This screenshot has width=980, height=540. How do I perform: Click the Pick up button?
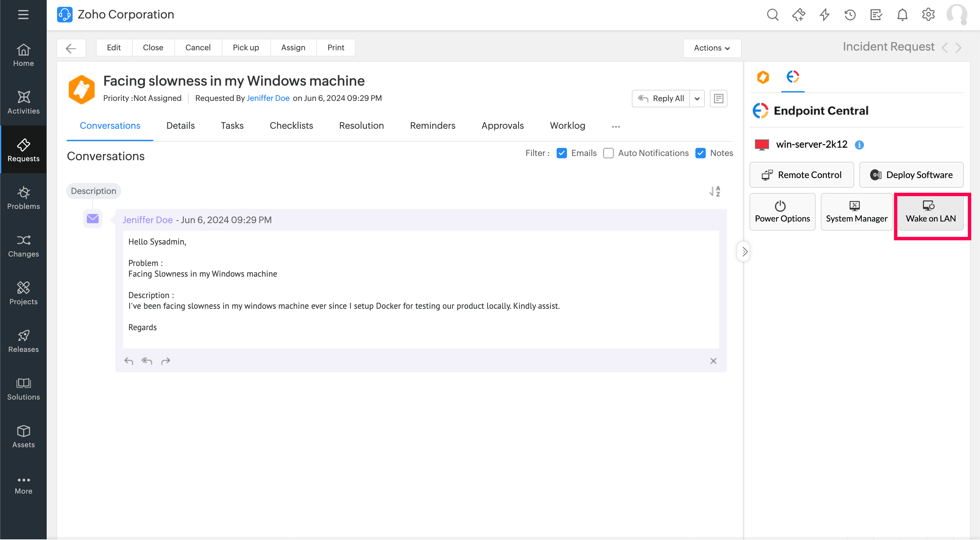tap(245, 48)
